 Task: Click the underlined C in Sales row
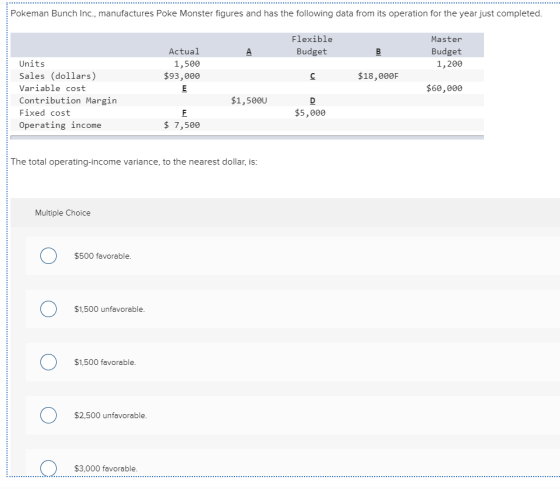click(x=312, y=76)
